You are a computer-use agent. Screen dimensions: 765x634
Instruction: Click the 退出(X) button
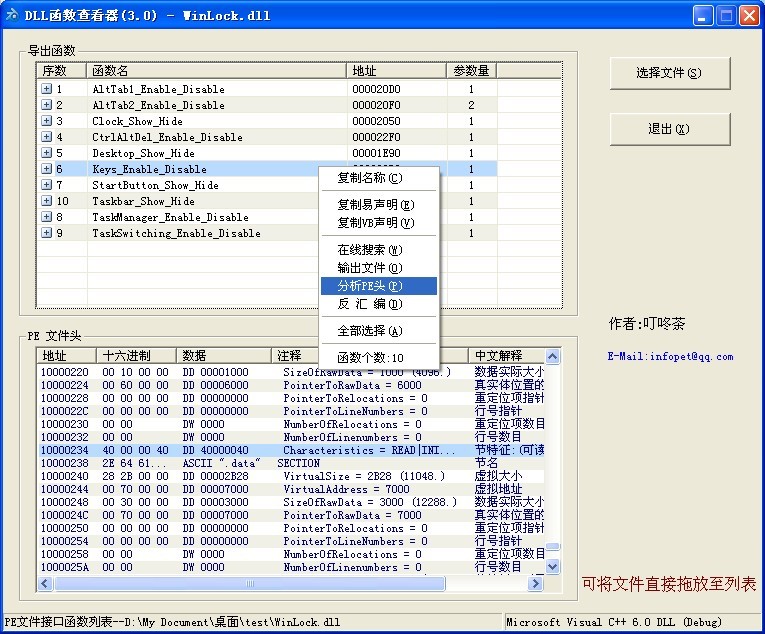[670, 129]
